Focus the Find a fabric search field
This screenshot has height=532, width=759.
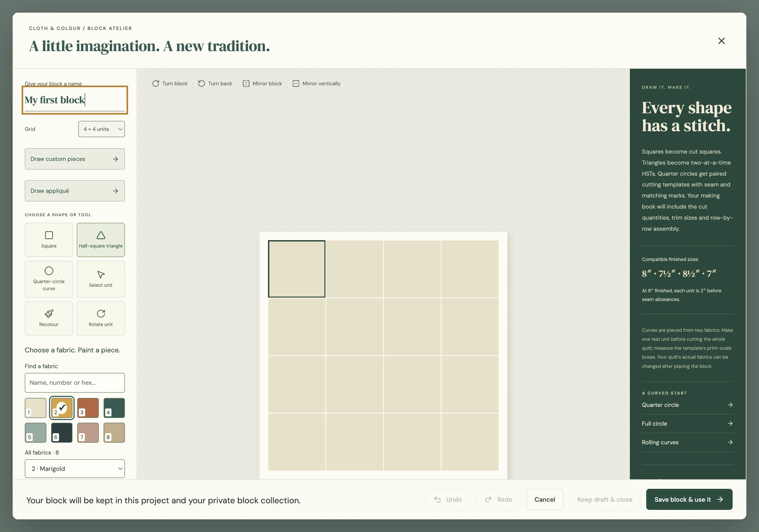click(x=75, y=383)
